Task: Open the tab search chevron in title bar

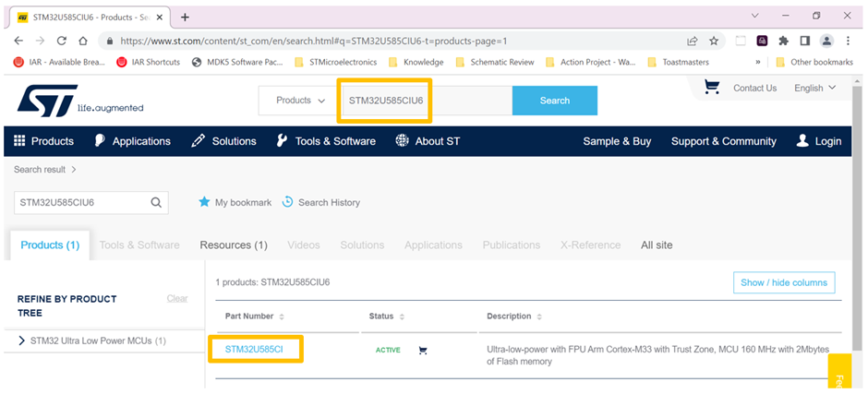Action: 755,16
